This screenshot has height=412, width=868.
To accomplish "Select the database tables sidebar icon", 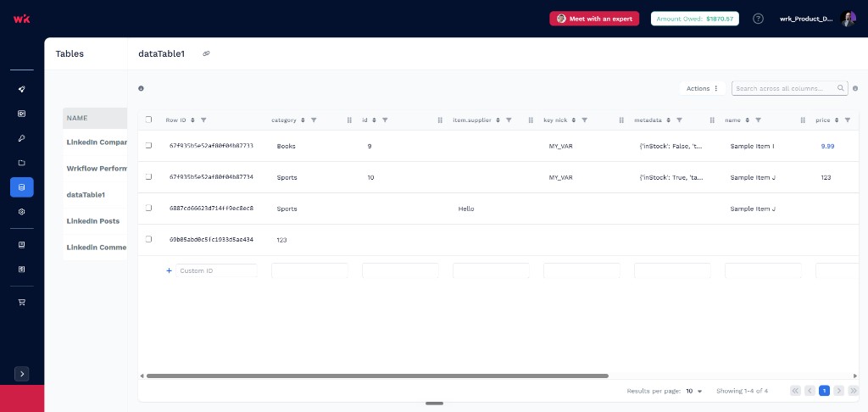I will (21, 187).
